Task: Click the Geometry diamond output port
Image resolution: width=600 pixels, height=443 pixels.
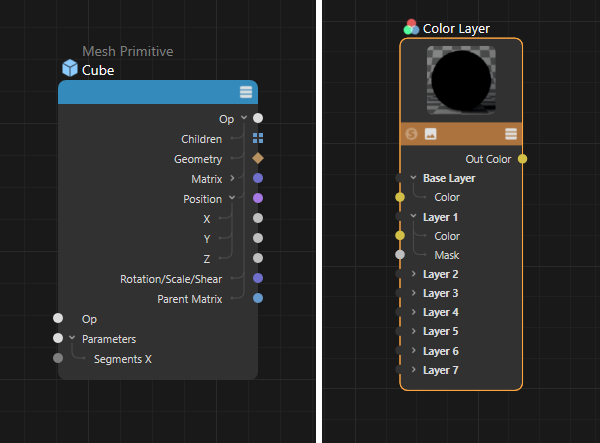Action: (x=258, y=158)
